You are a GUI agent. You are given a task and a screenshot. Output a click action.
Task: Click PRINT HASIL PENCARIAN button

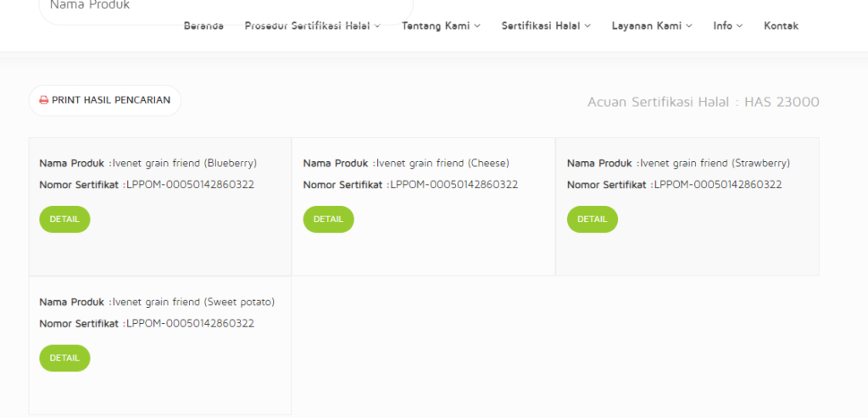click(105, 100)
